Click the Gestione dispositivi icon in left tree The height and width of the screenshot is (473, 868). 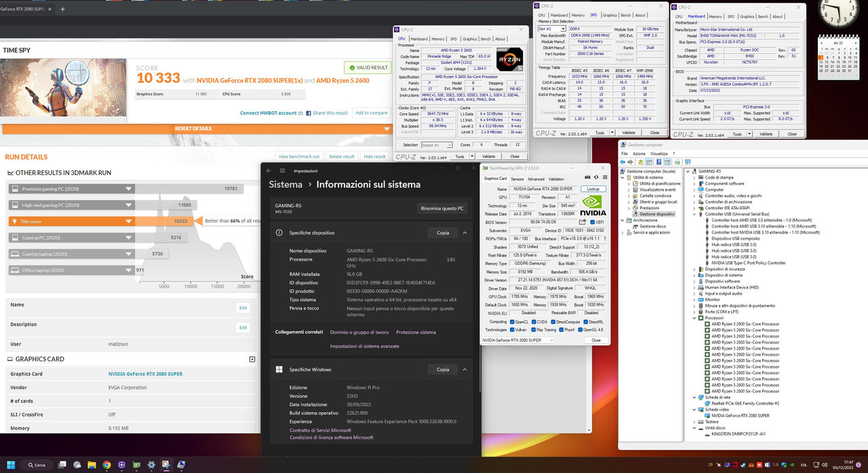coord(635,214)
